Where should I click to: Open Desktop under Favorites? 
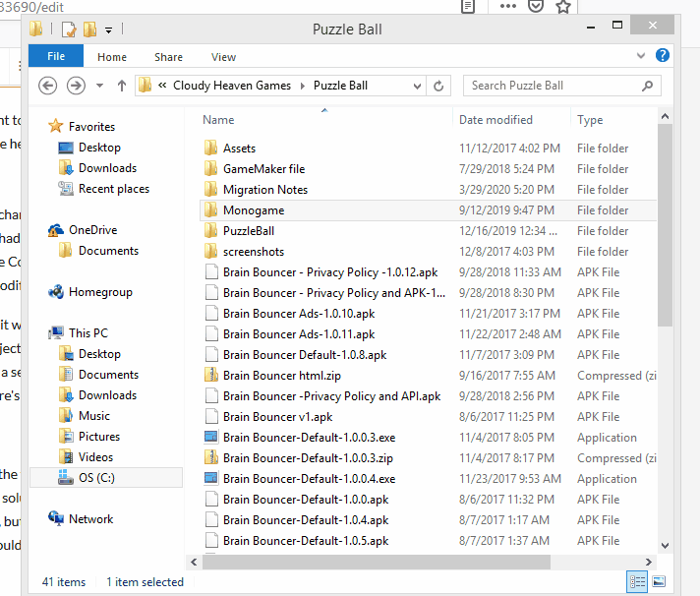[99, 148]
